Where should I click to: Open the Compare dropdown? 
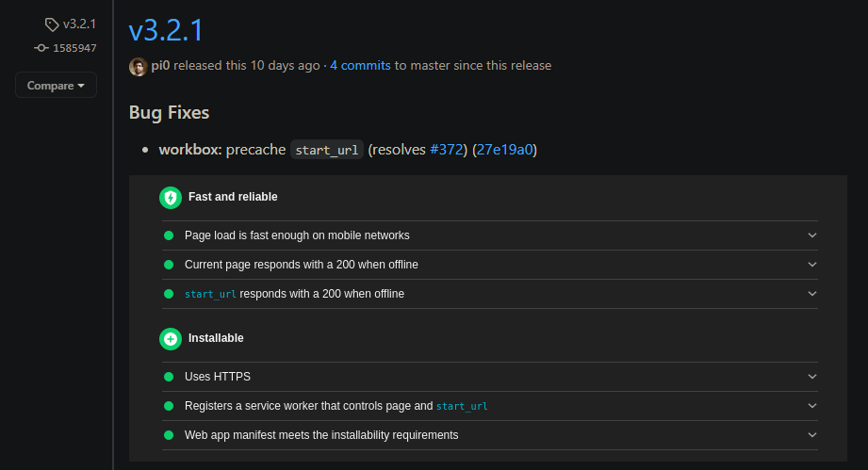[x=56, y=85]
